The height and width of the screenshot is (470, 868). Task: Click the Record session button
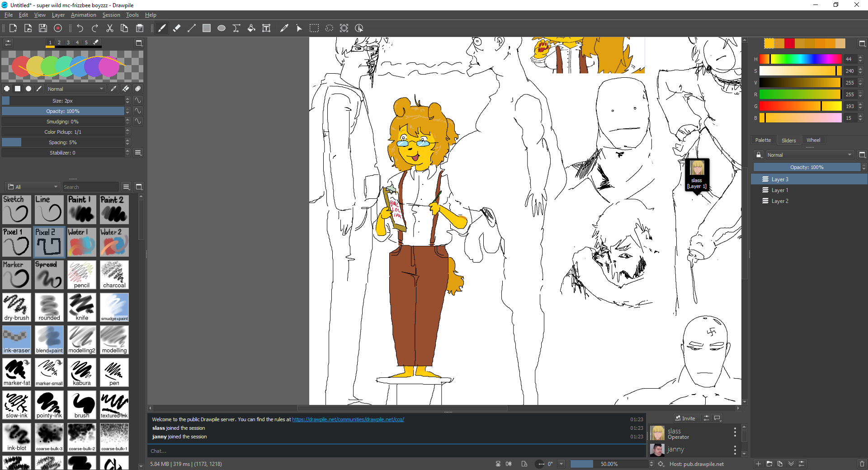pyautogui.click(x=58, y=28)
